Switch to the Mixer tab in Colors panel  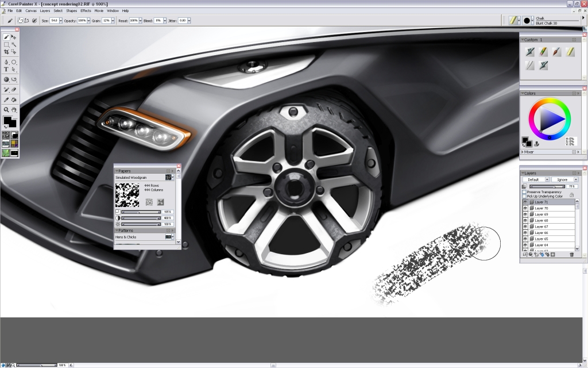pyautogui.click(x=529, y=151)
